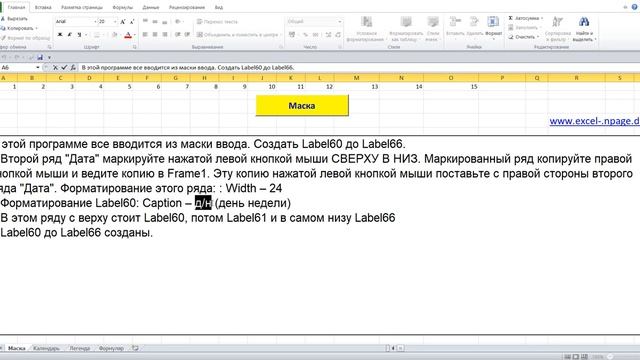
Task: Increase the cell indent
Action: point(187,35)
